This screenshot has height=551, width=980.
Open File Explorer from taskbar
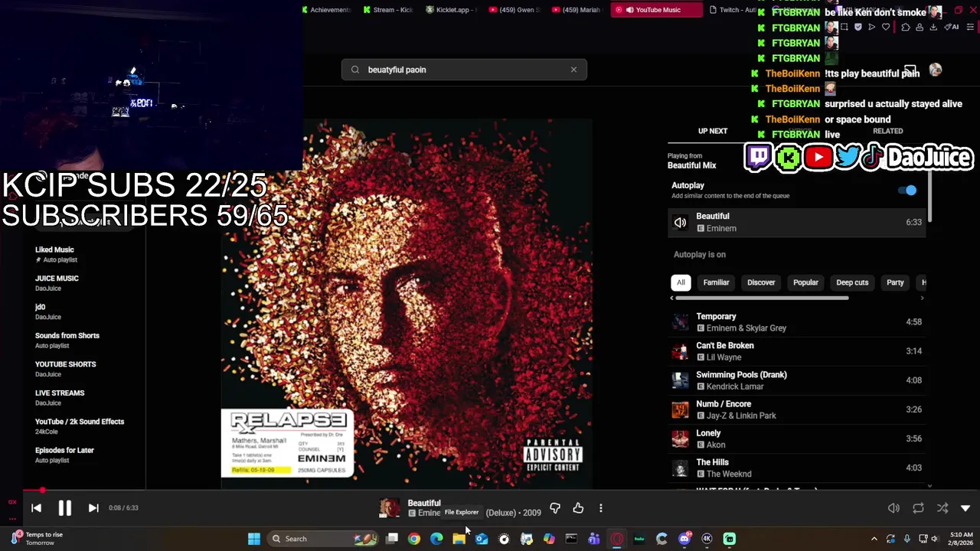(x=459, y=539)
